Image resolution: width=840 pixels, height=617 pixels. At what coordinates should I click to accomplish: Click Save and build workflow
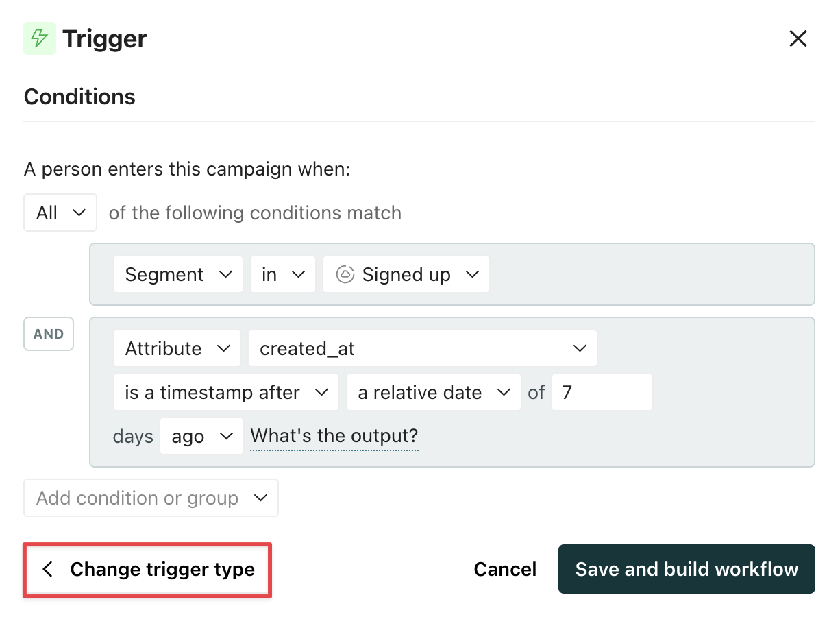[x=686, y=569]
